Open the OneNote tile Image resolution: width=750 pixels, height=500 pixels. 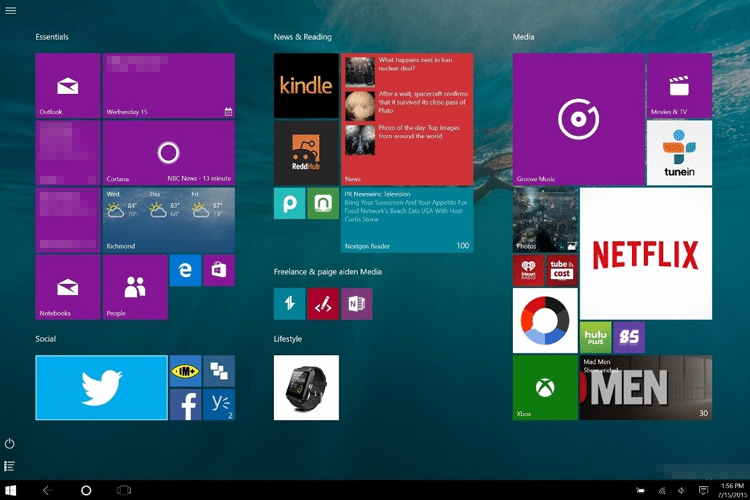357,304
